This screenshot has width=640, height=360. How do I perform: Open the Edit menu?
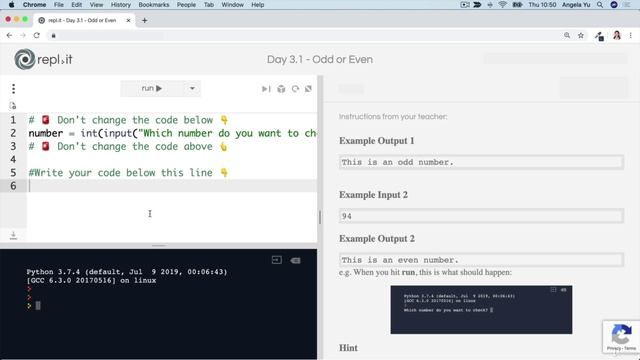coord(76,5)
